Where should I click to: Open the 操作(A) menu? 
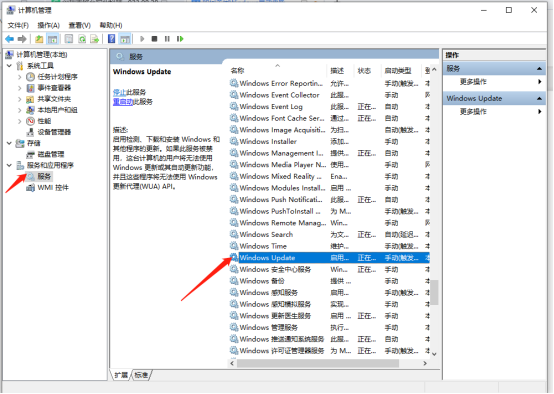click(48, 25)
